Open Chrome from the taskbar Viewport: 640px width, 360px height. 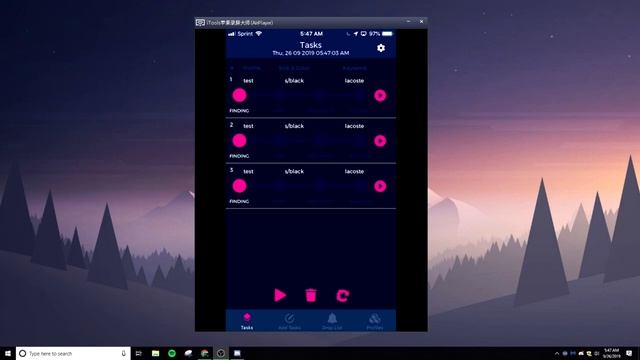click(x=204, y=353)
